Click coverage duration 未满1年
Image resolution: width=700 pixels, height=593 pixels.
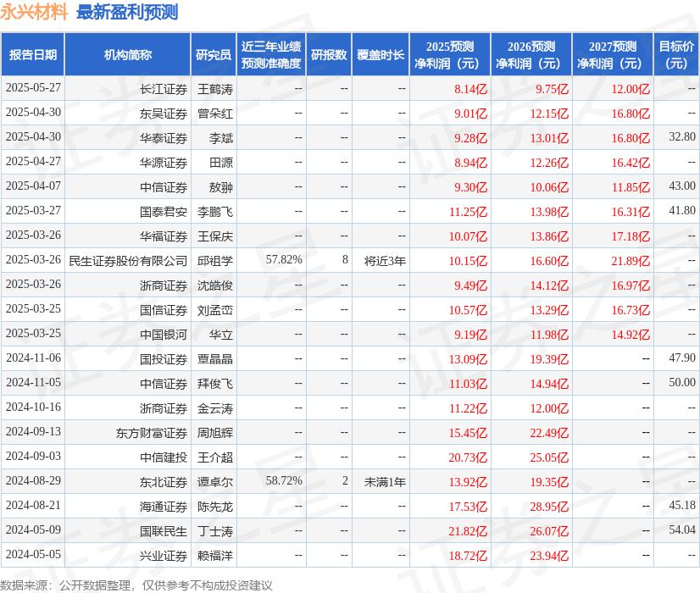tap(385, 482)
